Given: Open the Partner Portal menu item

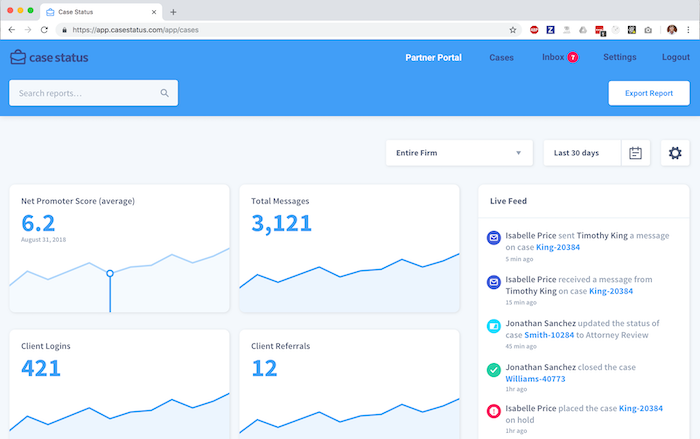Looking at the screenshot, I should [433, 57].
